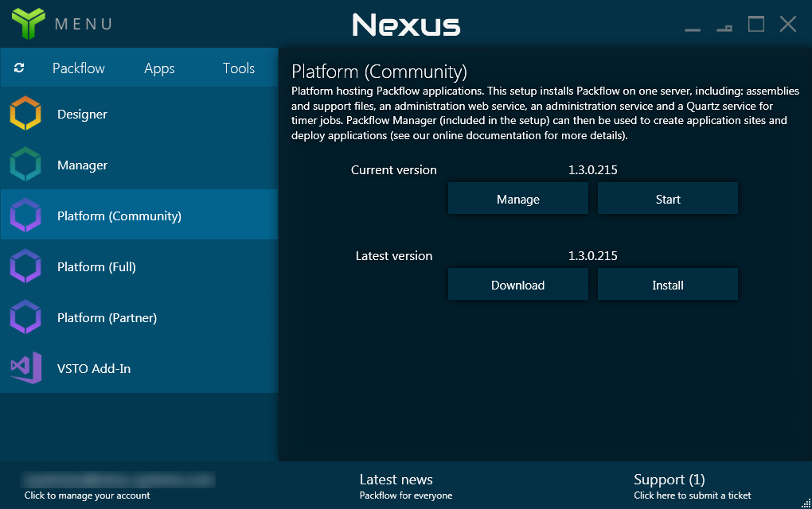Select Manager in the sidebar list
The height and width of the screenshot is (509, 812).
(x=139, y=165)
